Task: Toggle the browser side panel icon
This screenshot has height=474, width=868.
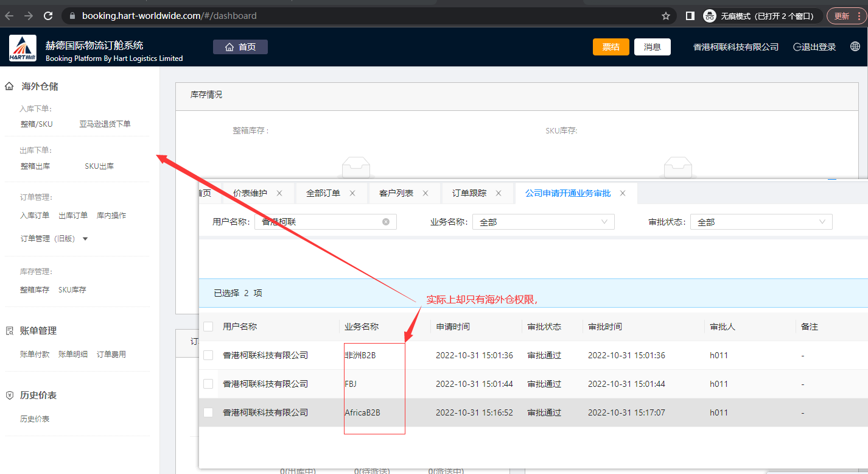Action: [x=690, y=16]
